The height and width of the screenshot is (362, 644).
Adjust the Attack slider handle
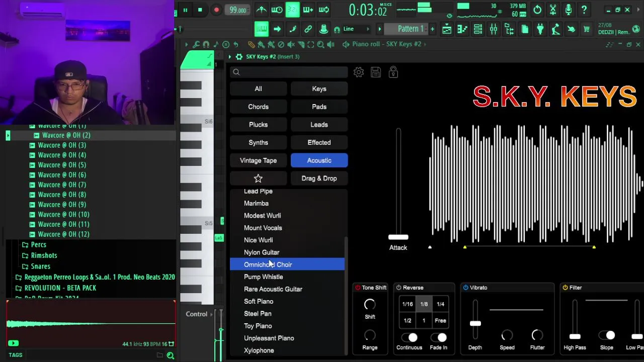click(x=398, y=237)
